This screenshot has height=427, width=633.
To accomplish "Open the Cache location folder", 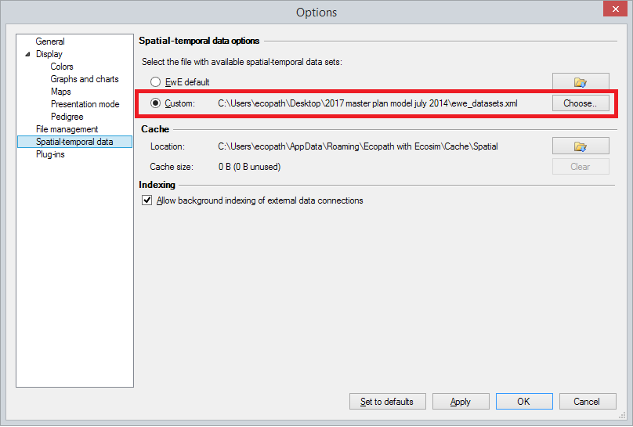I will tap(580, 147).
